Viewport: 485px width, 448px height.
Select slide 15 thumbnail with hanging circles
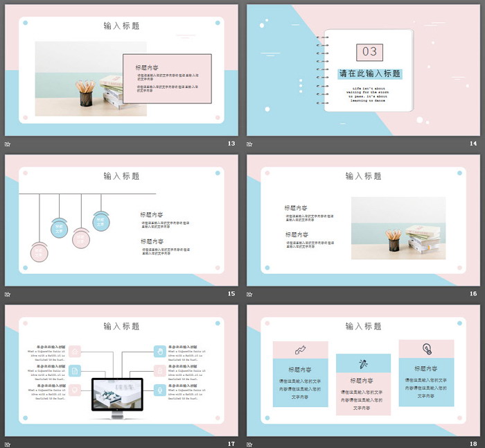[x=121, y=220]
